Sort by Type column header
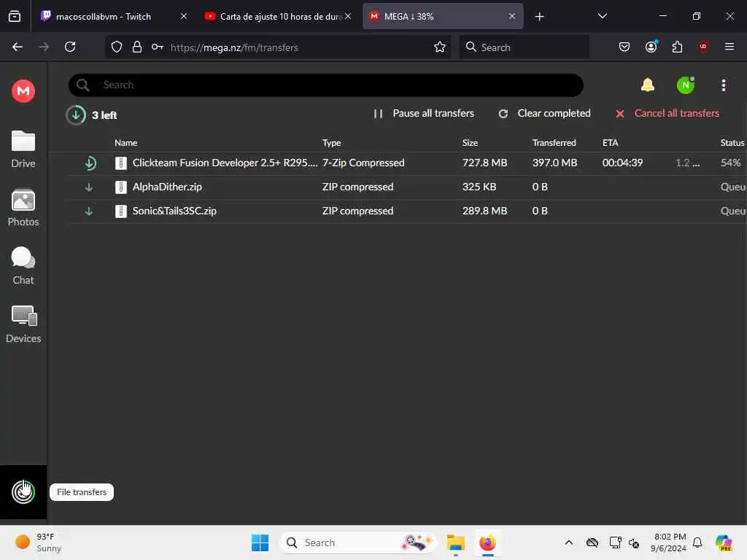This screenshot has width=747, height=560. (332, 142)
